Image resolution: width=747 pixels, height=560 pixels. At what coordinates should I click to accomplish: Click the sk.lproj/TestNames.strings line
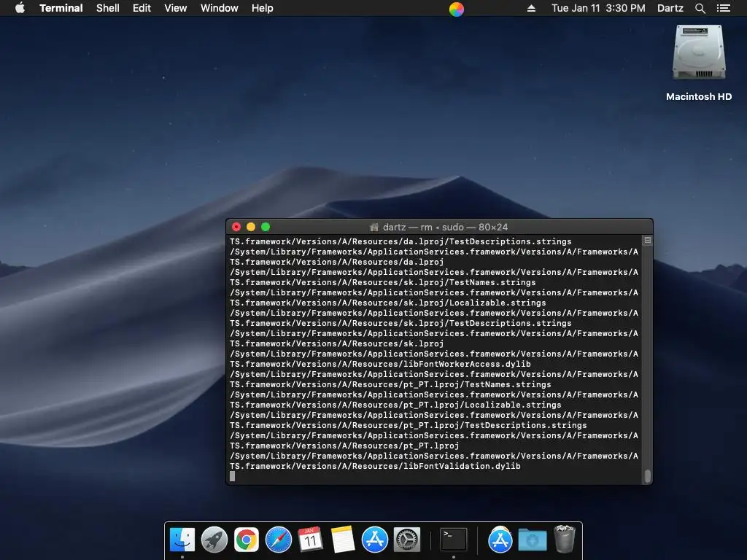pyautogui.click(x=383, y=282)
